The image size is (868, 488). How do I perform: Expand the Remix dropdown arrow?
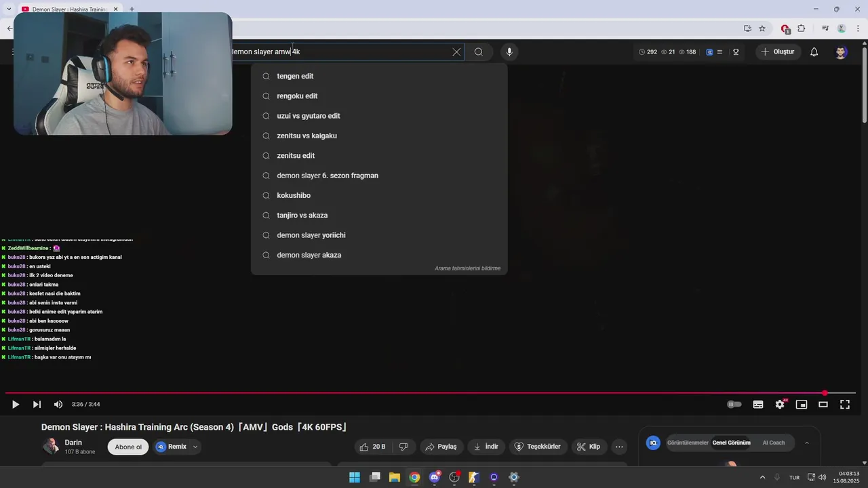point(195,447)
